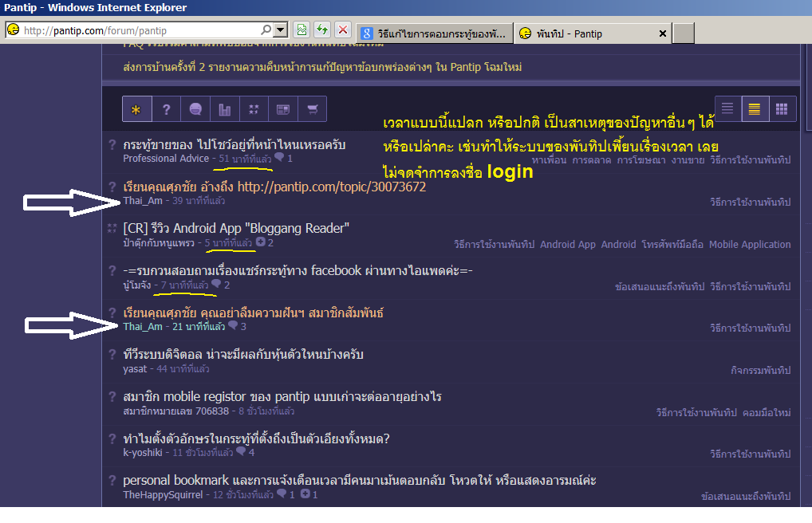Click author Thai_Am on 21-minute-old topic
This screenshot has height=523, width=812.
coord(143,327)
